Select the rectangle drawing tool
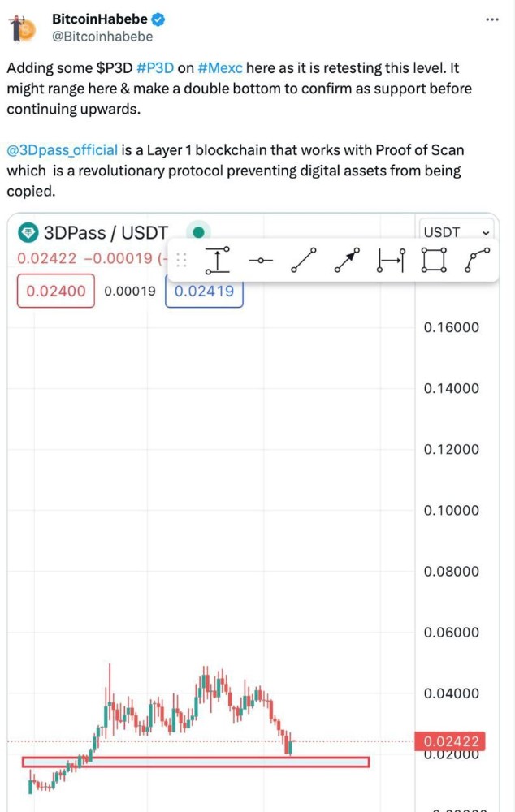The image size is (515, 812). pyautogui.click(x=434, y=260)
